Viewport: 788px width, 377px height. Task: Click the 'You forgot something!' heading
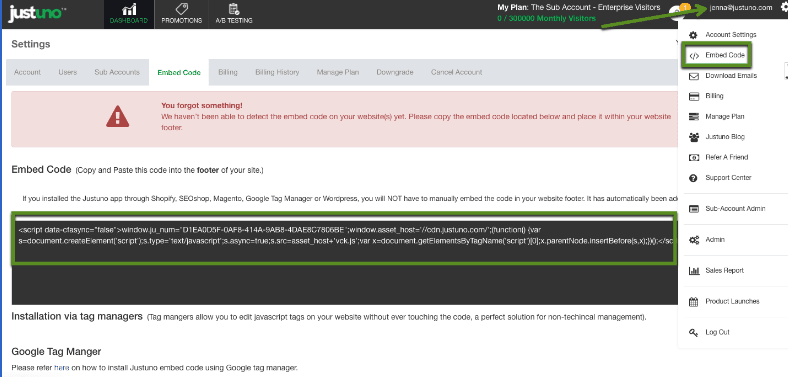pyautogui.click(x=202, y=106)
